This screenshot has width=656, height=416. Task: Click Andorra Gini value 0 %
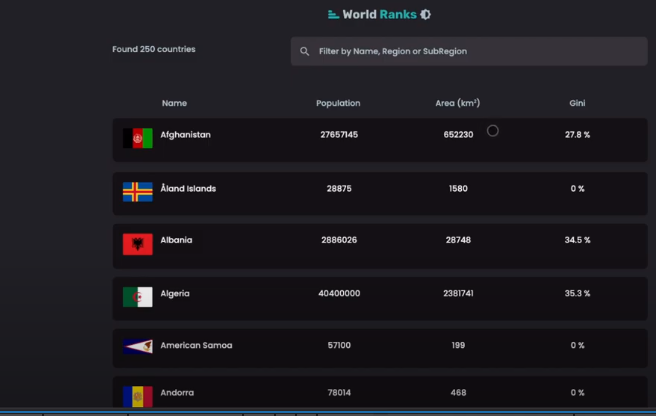point(577,393)
